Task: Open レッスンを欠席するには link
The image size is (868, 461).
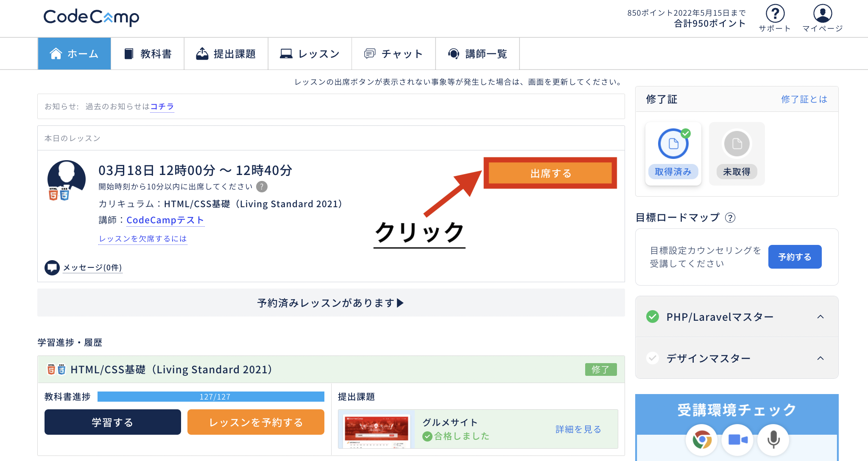Action: pos(143,239)
